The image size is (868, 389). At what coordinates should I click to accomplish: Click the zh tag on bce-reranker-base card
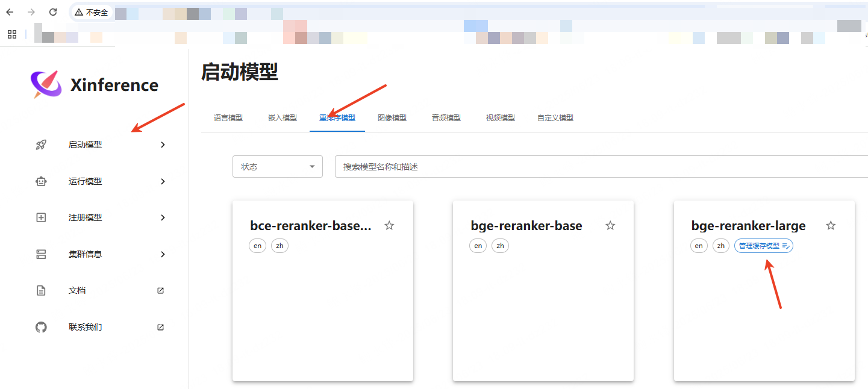point(279,246)
